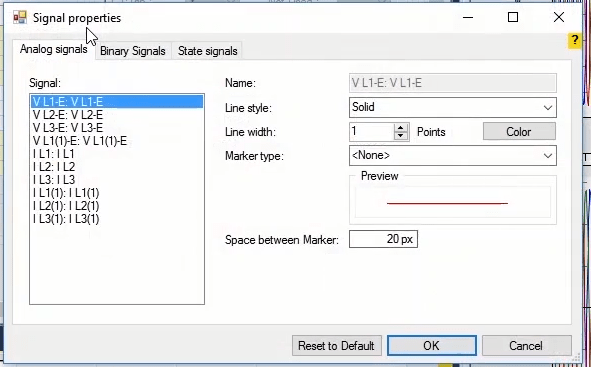The height and width of the screenshot is (367, 591).
Task: Select signal V L1(1)-E: V L1(1)-E
Action: [117, 141]
